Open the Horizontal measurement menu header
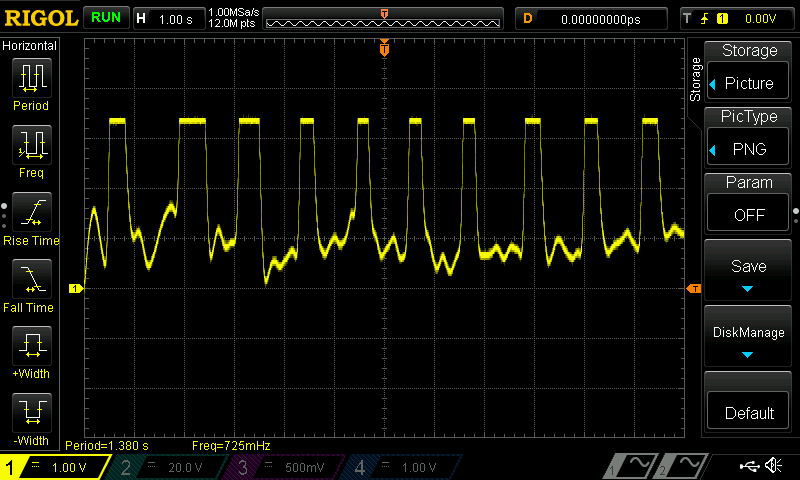 tap(31, 46)
